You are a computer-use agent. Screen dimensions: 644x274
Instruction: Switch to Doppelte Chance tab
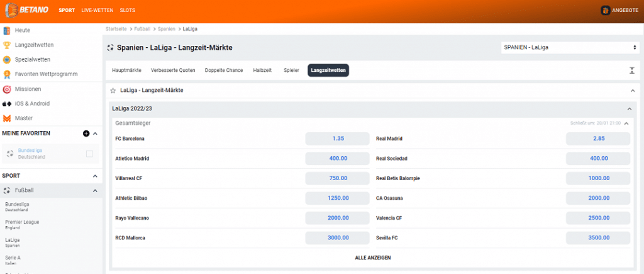coord(224,71)
